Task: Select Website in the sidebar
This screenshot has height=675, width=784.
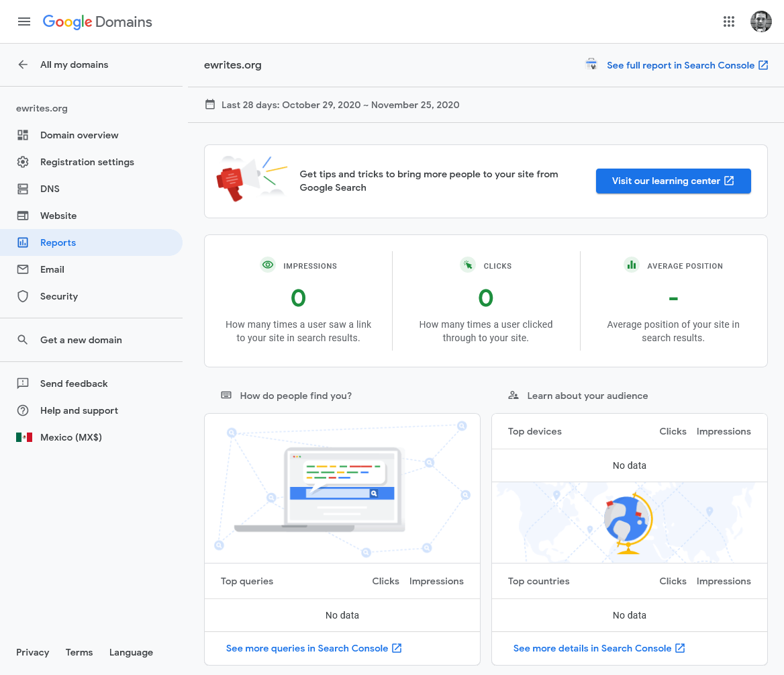Action: click(91, 216)
